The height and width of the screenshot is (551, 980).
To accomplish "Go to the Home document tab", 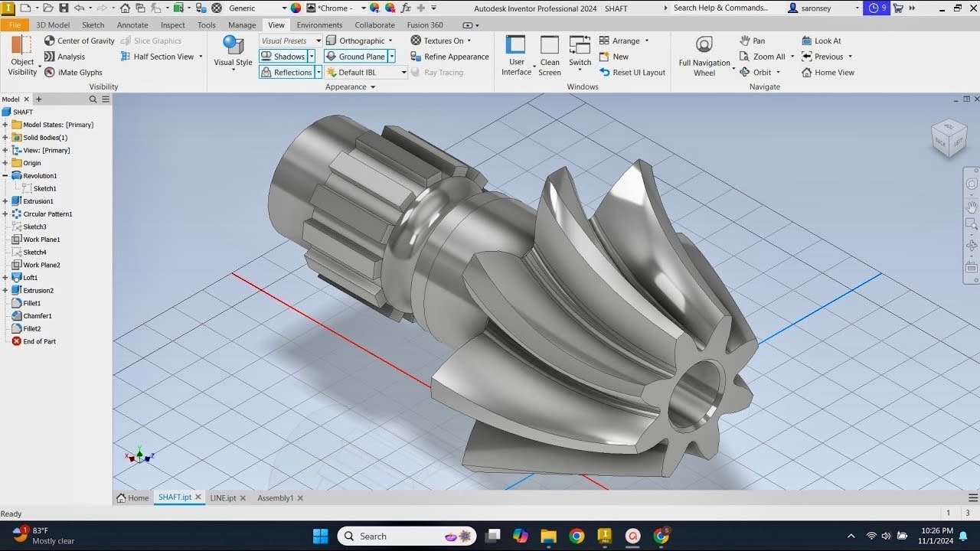I will pos(132,497).
